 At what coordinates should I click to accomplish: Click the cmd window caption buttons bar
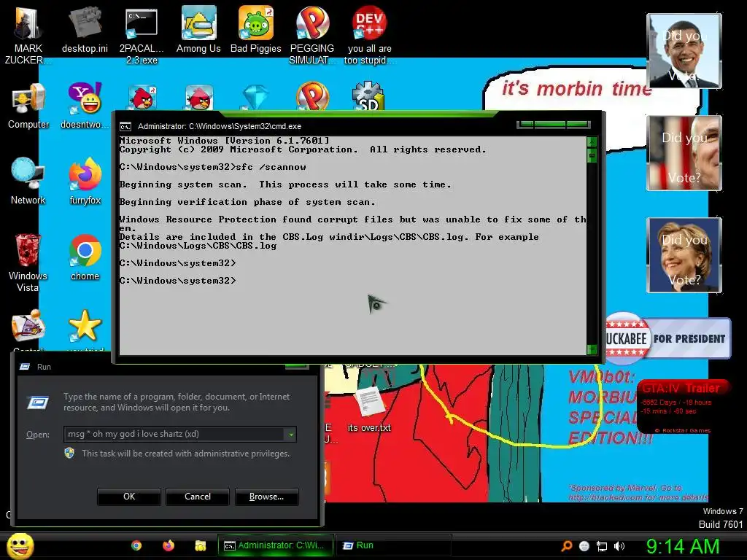pyautogui.click(x=554, y=125)
